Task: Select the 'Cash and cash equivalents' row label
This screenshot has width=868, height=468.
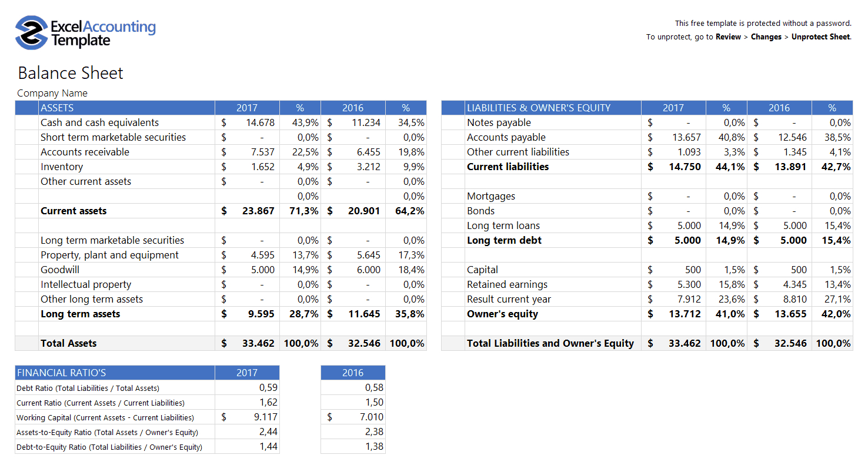Action: coord(99,122)
